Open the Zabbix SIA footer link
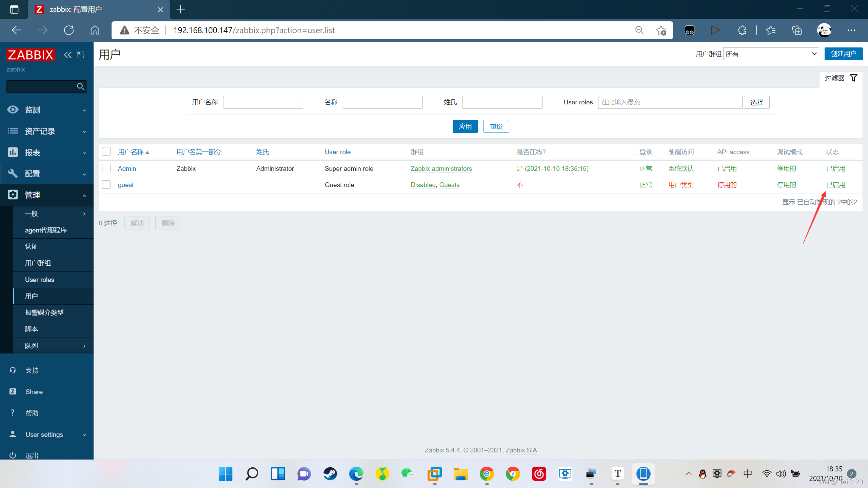 tap(521, 450)
